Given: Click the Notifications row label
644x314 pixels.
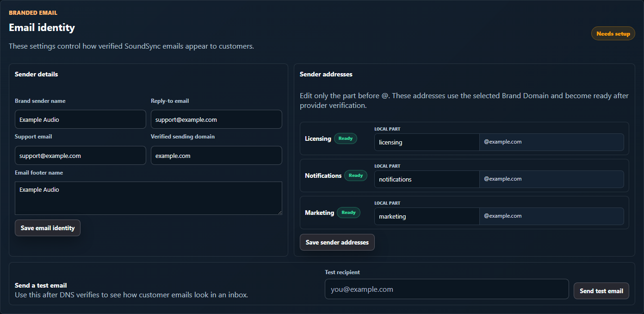Looking at the screenshot, I should point(323,176).
